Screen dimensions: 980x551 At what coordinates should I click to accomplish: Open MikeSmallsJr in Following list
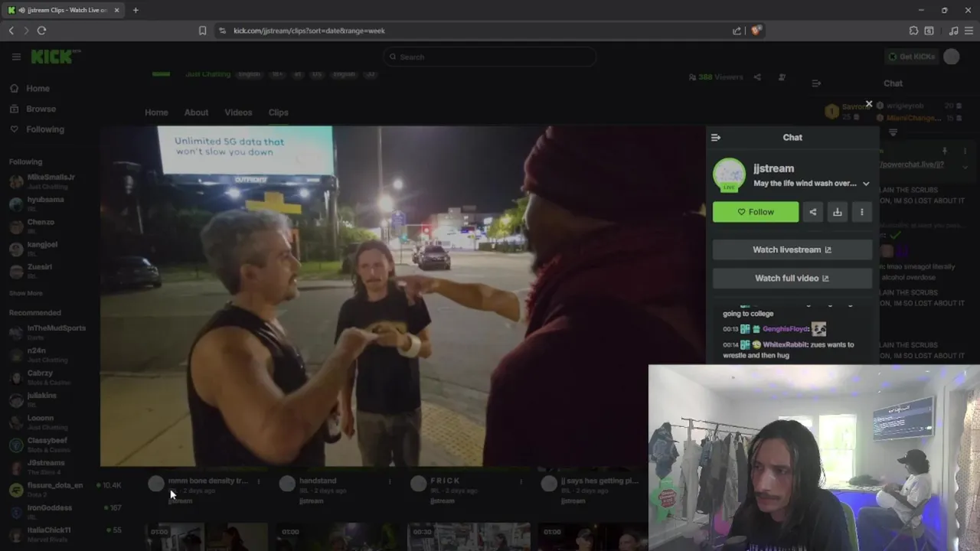[x=51, y=181]
